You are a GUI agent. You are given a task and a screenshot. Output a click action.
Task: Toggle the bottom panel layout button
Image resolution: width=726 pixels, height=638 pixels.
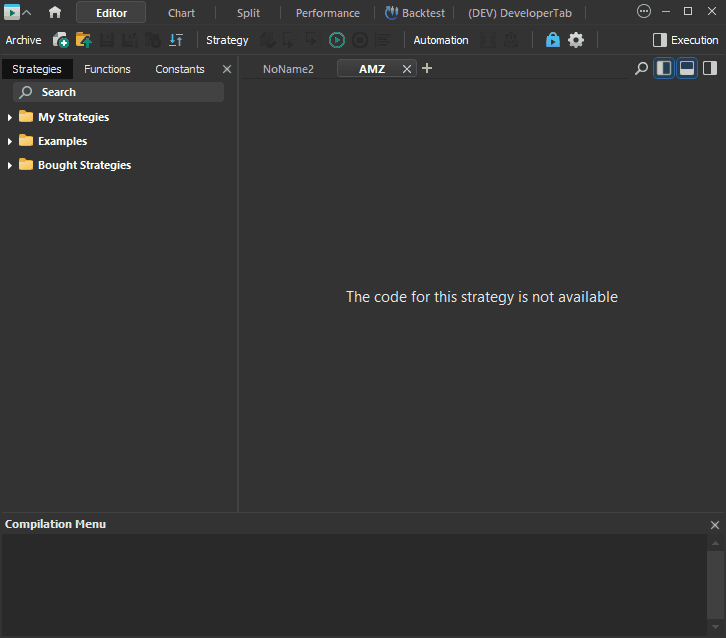[x=687, y=69]
